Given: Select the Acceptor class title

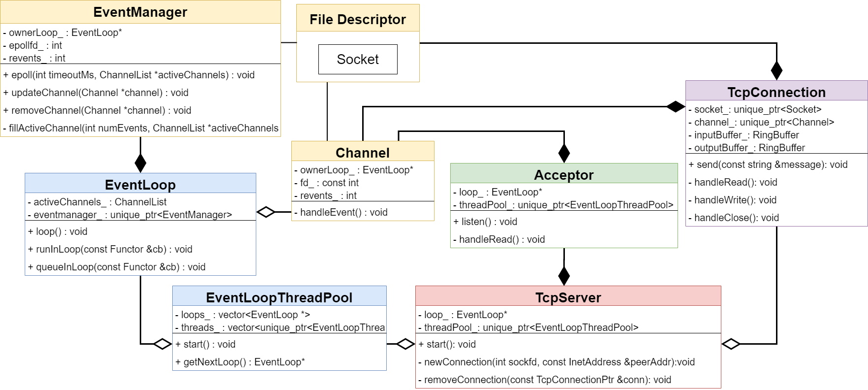Looking at the screenshot, I should click(x=564, y=175).
